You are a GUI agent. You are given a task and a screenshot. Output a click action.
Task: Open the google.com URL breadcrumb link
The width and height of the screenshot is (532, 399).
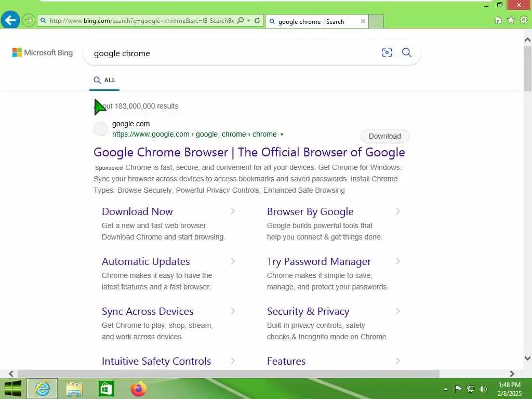(x=194, y=135)
